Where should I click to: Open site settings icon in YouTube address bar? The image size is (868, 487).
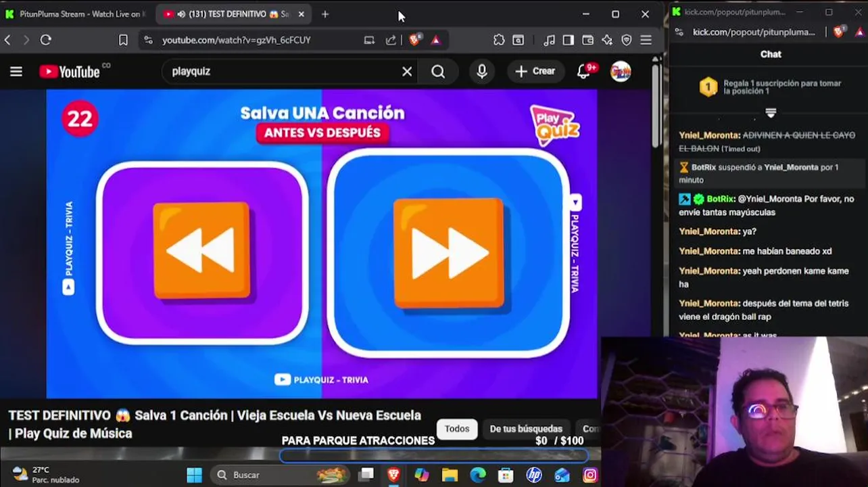click(149, 40)
